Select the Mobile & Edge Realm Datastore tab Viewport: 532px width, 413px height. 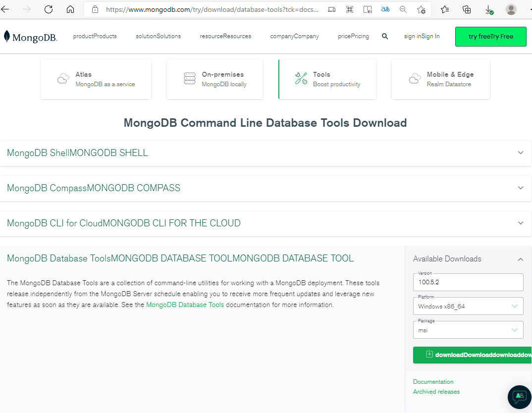(441, 79)
